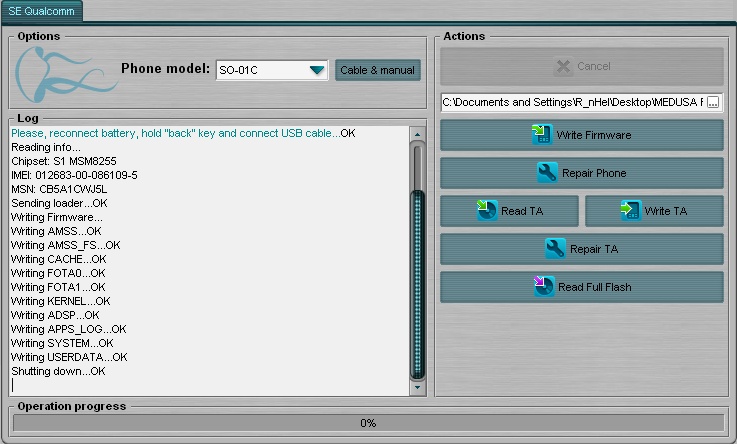Click the wrench icon on Repair Phone
This screenshot has height=447, width=737.
547,173
